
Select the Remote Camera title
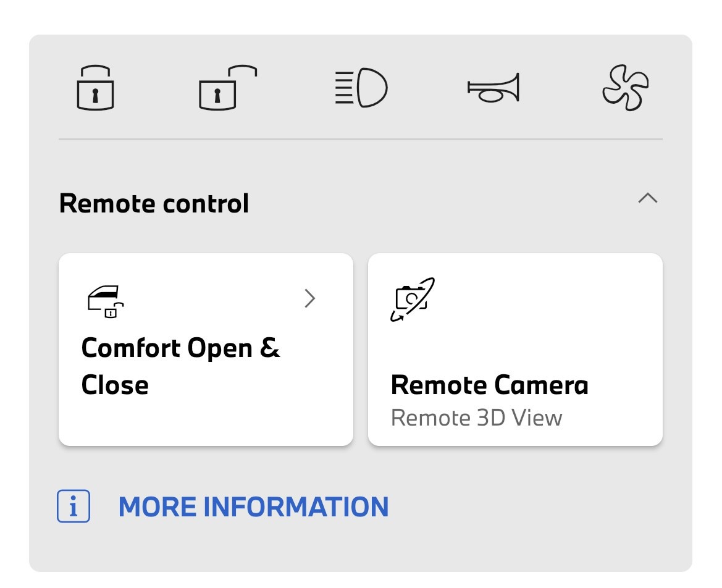490,385
